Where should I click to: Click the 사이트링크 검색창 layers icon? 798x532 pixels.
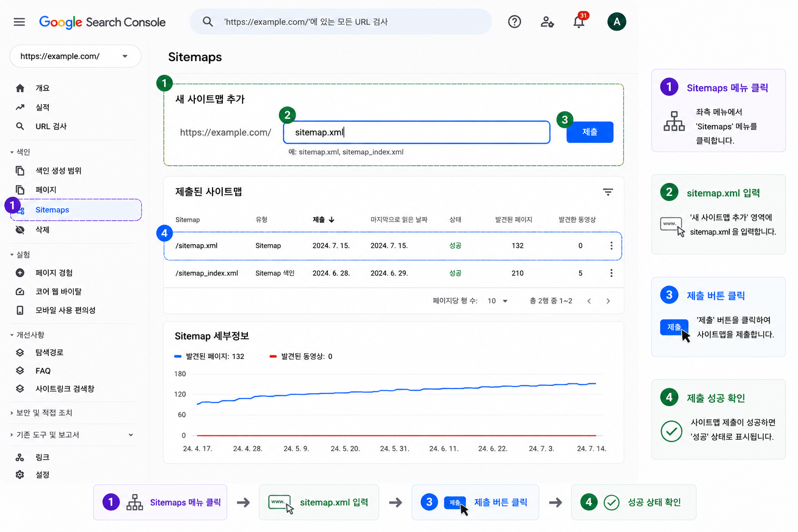(x=20, y=389)
